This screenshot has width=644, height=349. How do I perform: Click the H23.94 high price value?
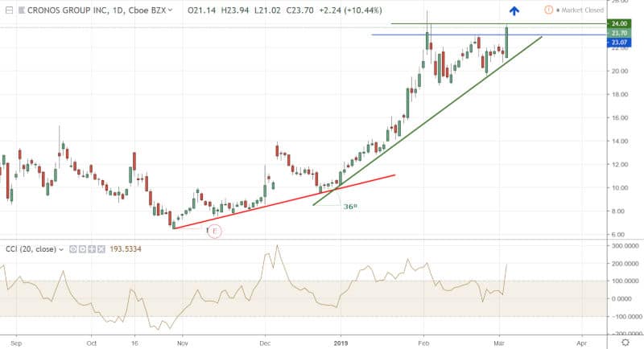[x=235, y=10]
